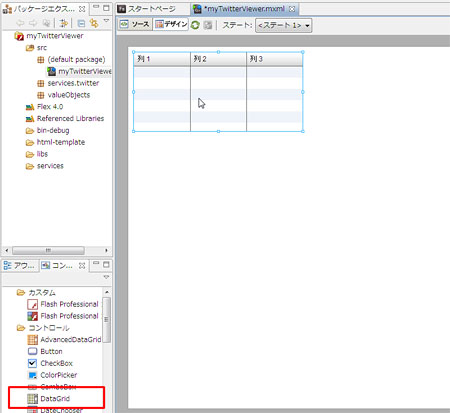The image size is (450, 413).
Task: Maximize the Package Explorer panel
Action: tap(106, 8)
